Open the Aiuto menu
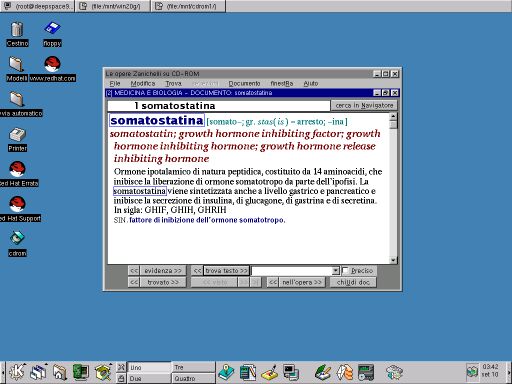Viewport: 512px width, 384px height. pos(311,83)
